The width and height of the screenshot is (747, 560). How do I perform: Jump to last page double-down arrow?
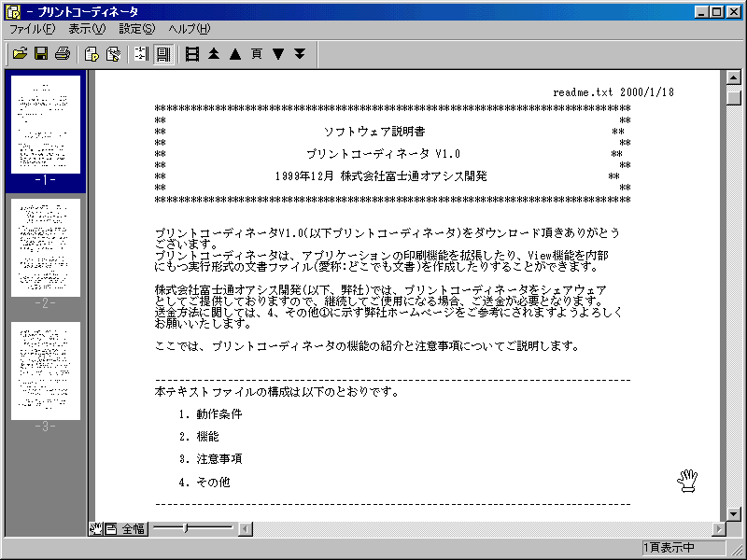coord(300,54)
